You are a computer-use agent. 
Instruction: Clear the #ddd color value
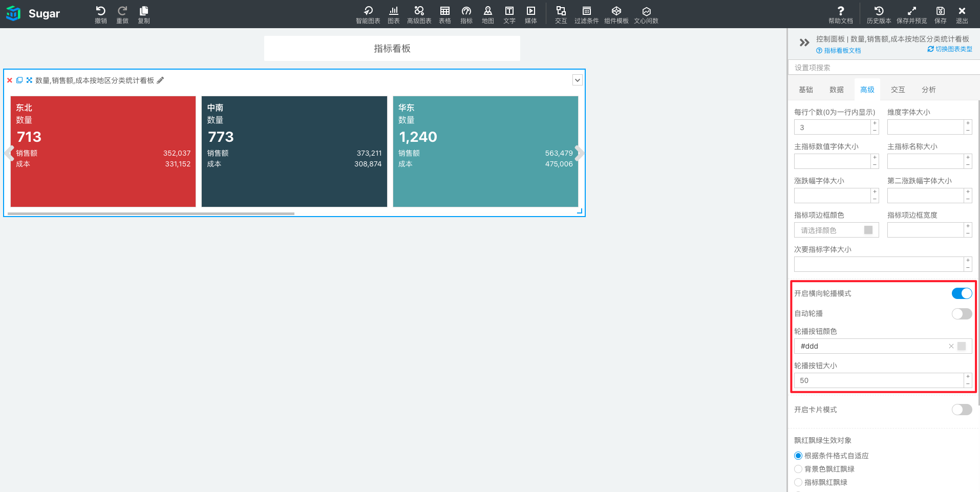(x=951, y=346)
